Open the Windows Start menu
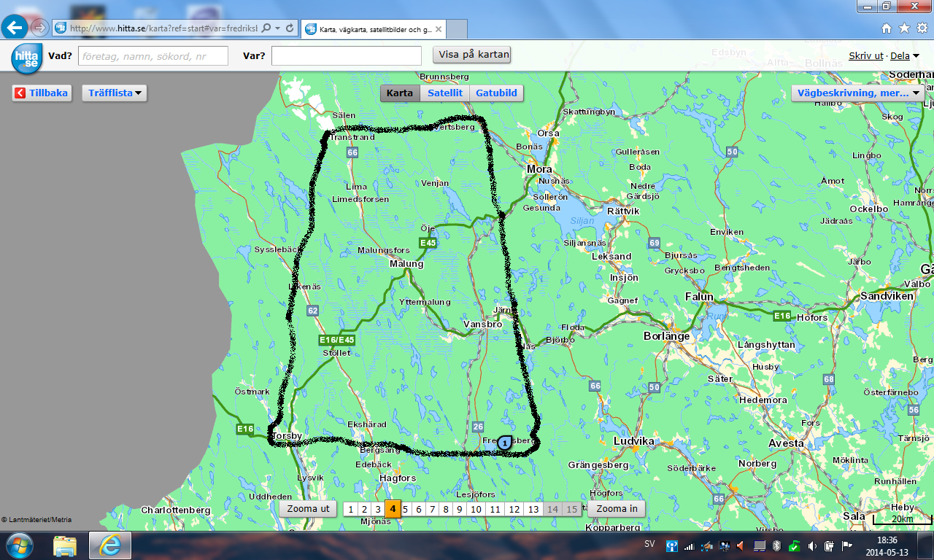Image resolution: width=934 pixels, height=560 pixels. (x=19, y=545)
